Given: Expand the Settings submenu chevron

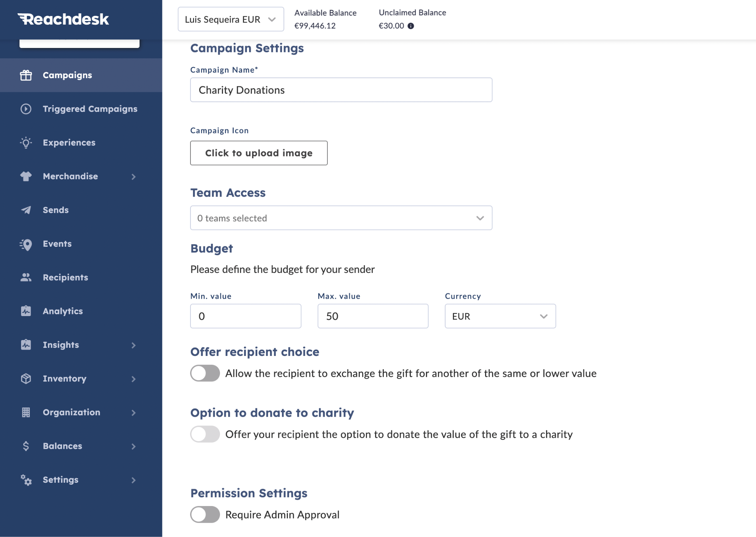Looking at the screenshot, I should click(x=134, y=480).
